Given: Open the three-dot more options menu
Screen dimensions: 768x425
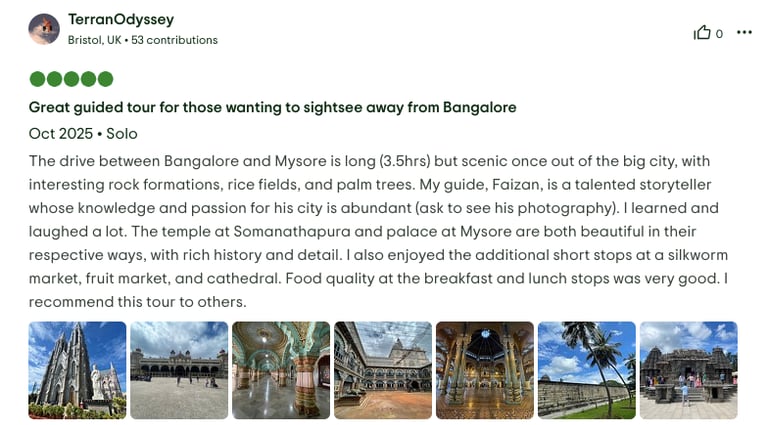Looking at the screenshot, I should point(744,32).
